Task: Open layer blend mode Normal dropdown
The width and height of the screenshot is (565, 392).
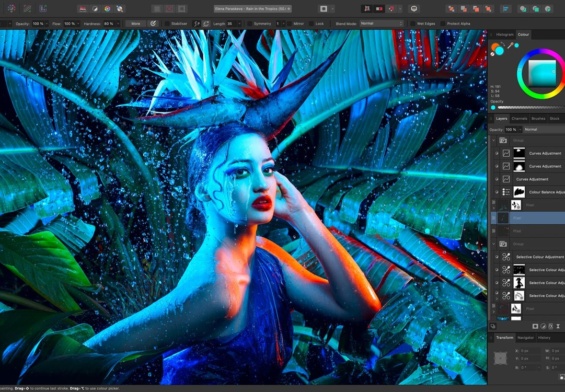Action: click(x=544, y=129)
